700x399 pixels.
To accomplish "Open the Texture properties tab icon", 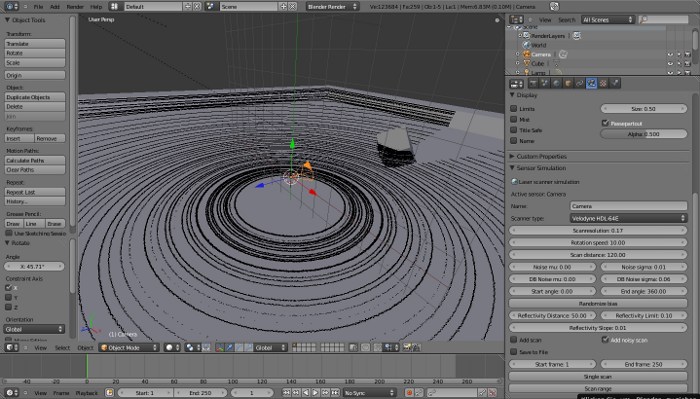I will (x=603, y=83).
